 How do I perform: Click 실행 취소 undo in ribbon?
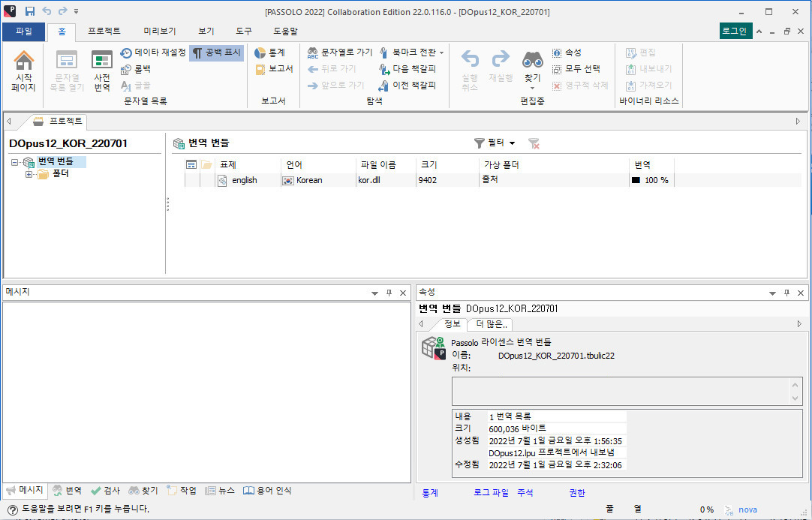click(x=470, y=71)
